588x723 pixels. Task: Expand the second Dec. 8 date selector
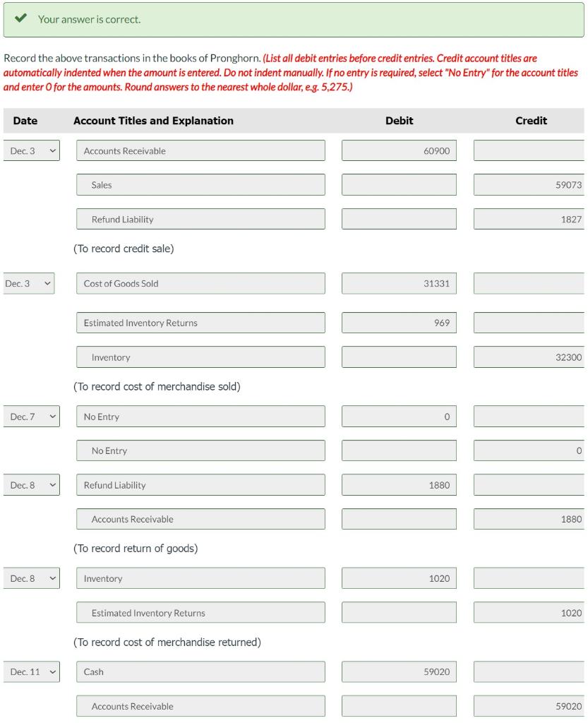pos(32,578)
